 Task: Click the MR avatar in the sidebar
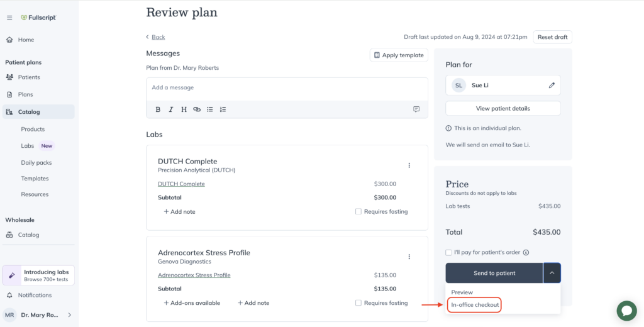pos(9,315)
